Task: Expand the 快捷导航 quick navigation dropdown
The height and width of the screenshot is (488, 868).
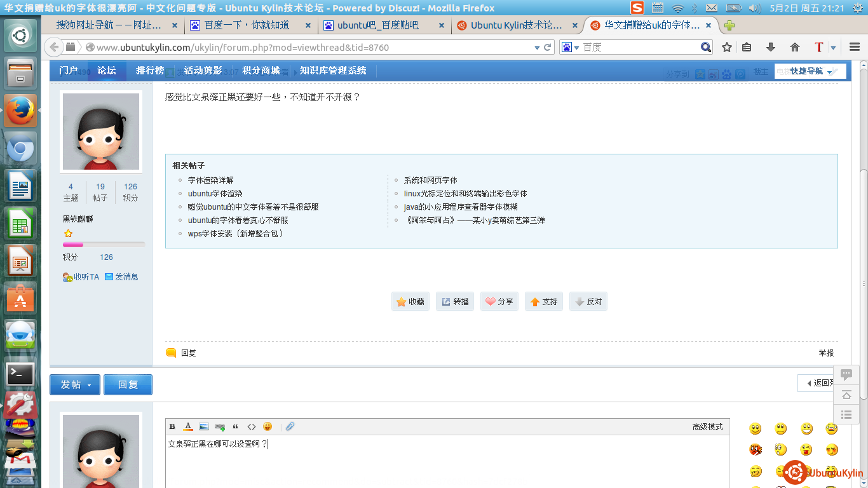Action: point(811,71)
